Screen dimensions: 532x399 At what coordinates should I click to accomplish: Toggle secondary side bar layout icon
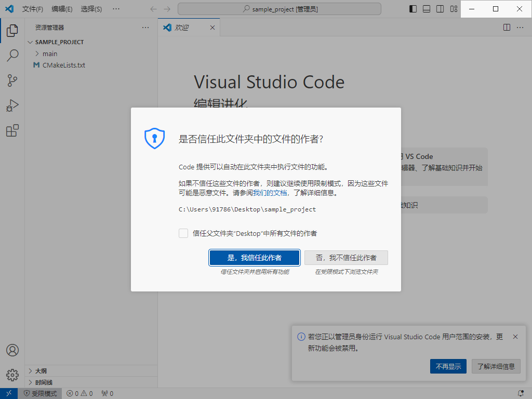(x=440, y=9)
